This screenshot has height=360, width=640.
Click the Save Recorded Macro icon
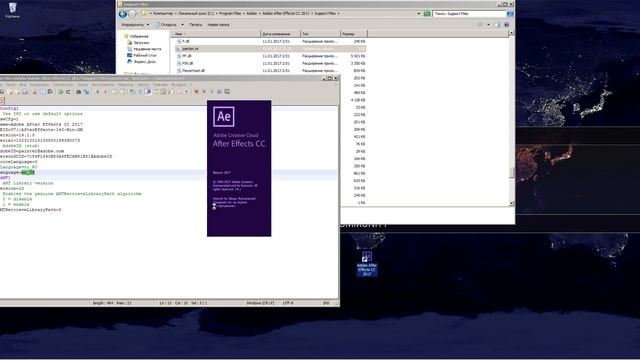coord(227,92)
